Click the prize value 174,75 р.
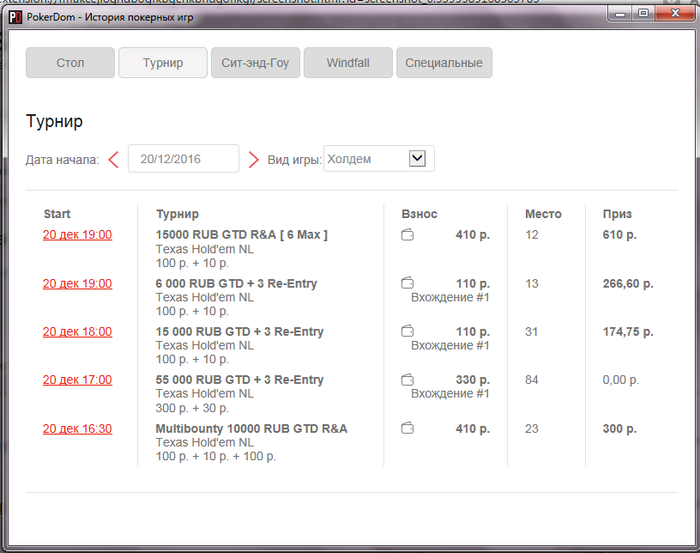The image size is (700, 553). 628,332
